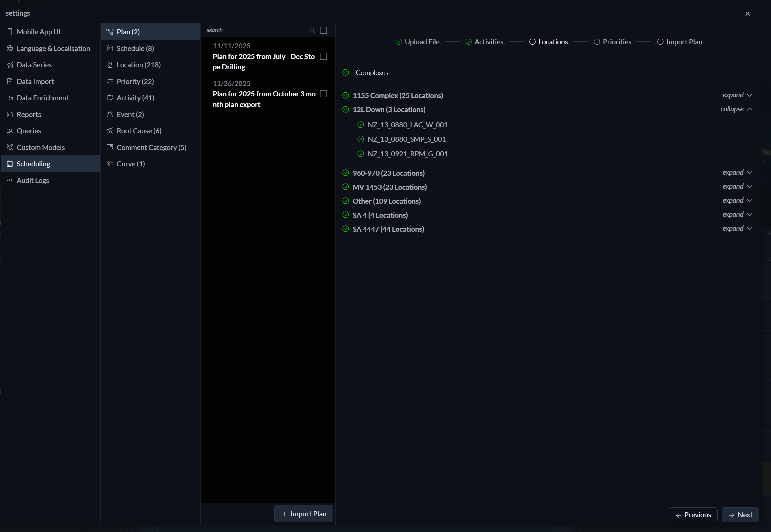771x532 pixels.
Task: Expand the SA 4 group
Action: click(x=737, y=214)
